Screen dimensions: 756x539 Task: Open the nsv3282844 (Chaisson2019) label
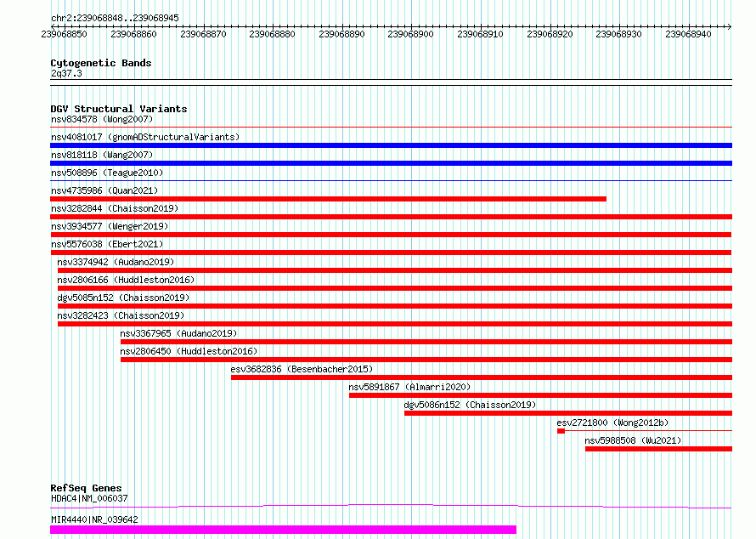click(x=115, y=208)
